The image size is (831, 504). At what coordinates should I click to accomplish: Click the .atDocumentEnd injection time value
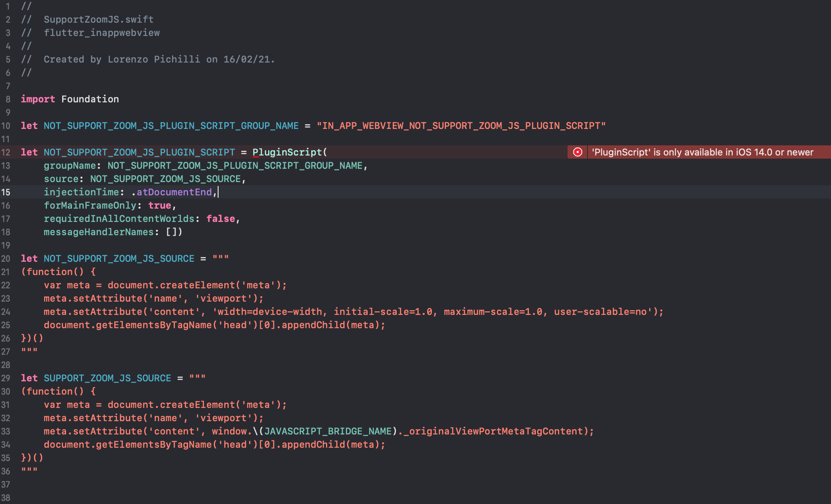coord(172,192)
